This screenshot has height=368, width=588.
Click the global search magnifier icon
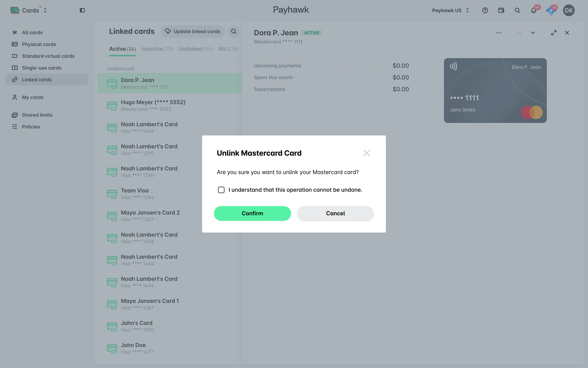517,10
